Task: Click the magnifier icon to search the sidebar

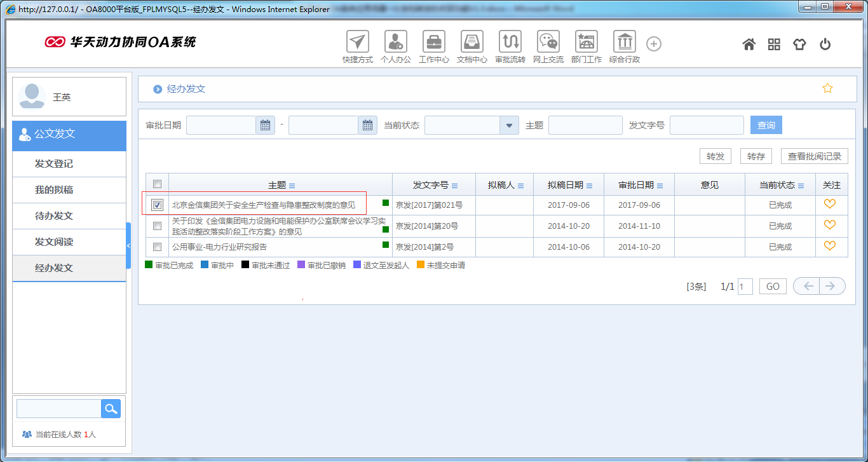Action: (x=111, y=408)
